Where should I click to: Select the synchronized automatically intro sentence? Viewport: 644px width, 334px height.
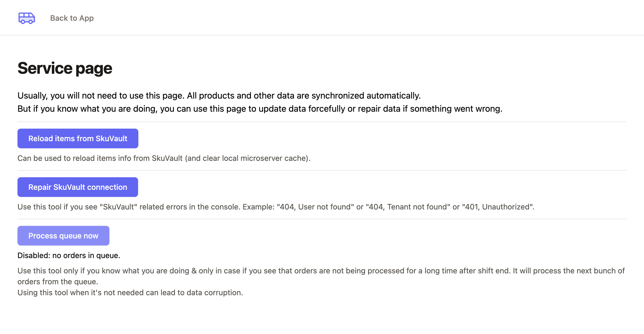click(219, 96)
